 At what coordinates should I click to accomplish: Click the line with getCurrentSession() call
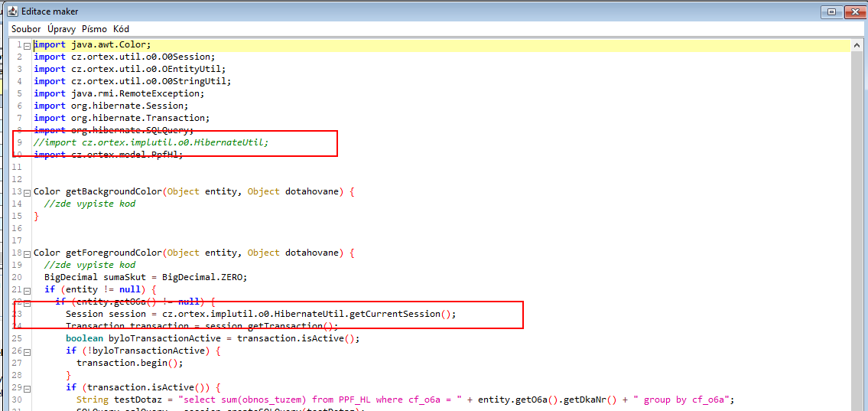(260, 314)
